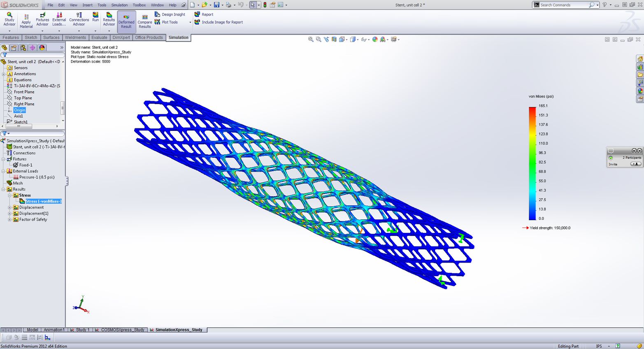Open Design Insight plot

tap(170, 14)
